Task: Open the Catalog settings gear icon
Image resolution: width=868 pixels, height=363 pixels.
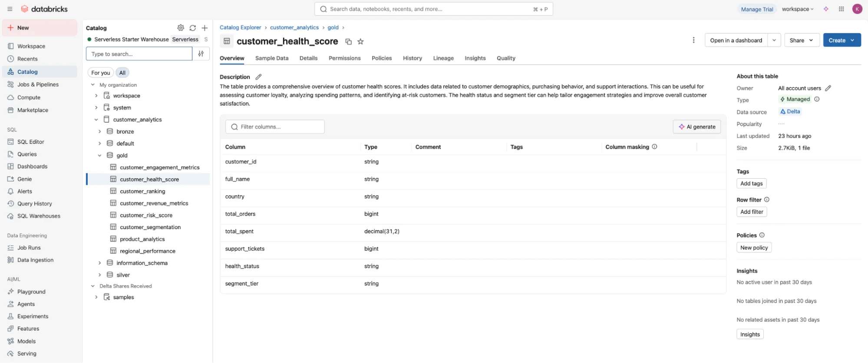Action: point(181,28)
